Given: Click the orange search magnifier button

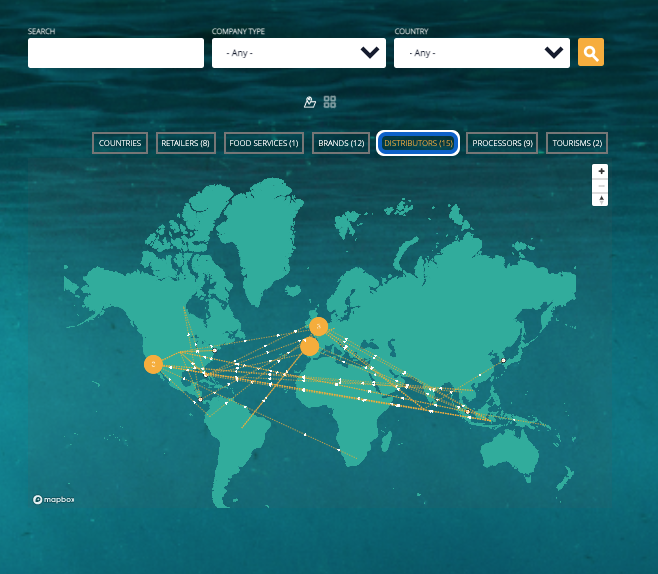Looking at the screenshot, I should coord(591,53).
